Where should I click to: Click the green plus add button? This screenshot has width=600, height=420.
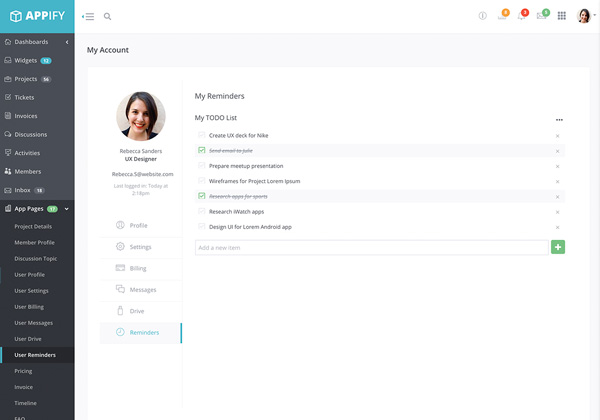click(558, 247)
